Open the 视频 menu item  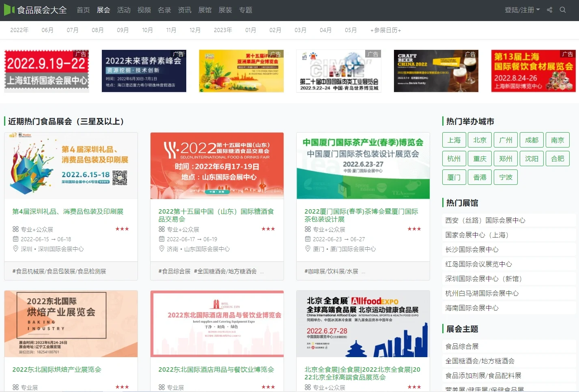(144, 10)
